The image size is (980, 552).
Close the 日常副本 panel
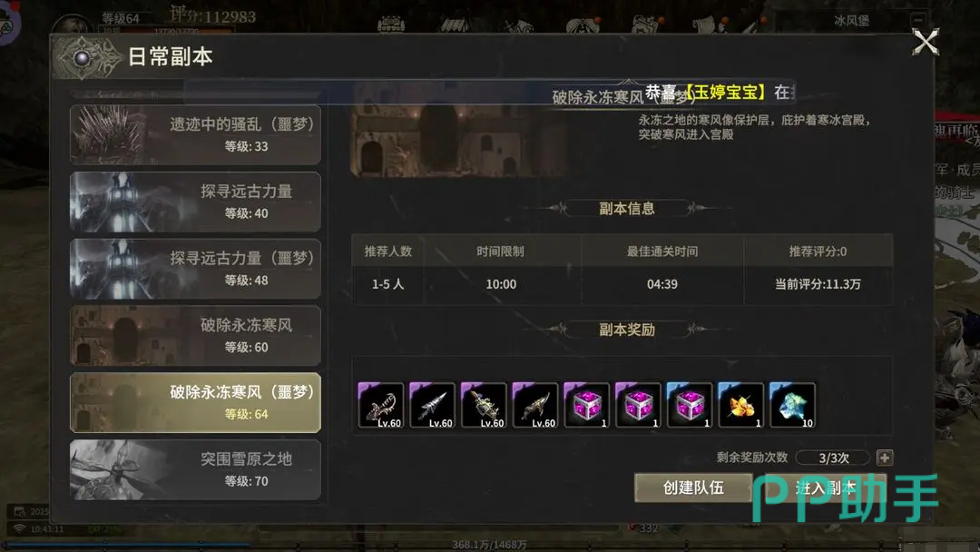pos(926,42)
